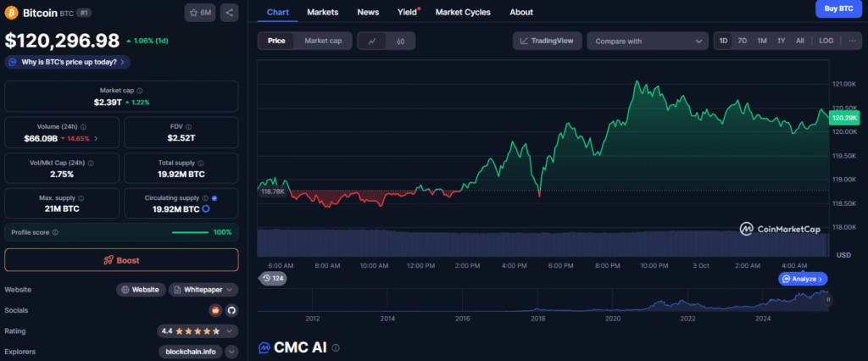Add Bitcoin to watchlist via star button
The height and width of the screenshot is (361, 868).
click(200, 13)
